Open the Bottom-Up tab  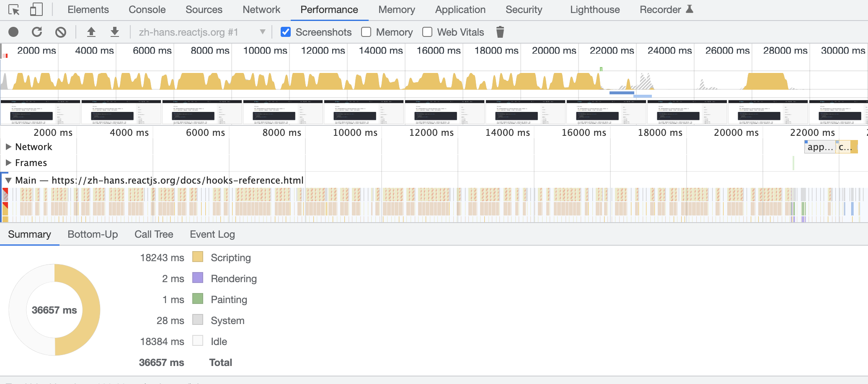(93, 234)
